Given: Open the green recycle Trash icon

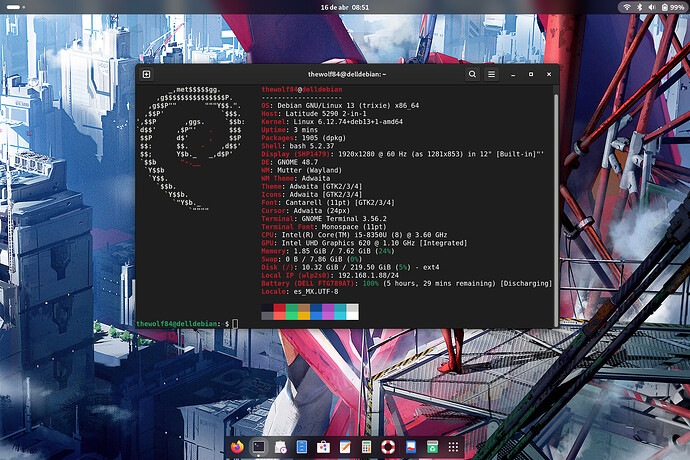Looking at the screenshot, I should tap(432, 447).
